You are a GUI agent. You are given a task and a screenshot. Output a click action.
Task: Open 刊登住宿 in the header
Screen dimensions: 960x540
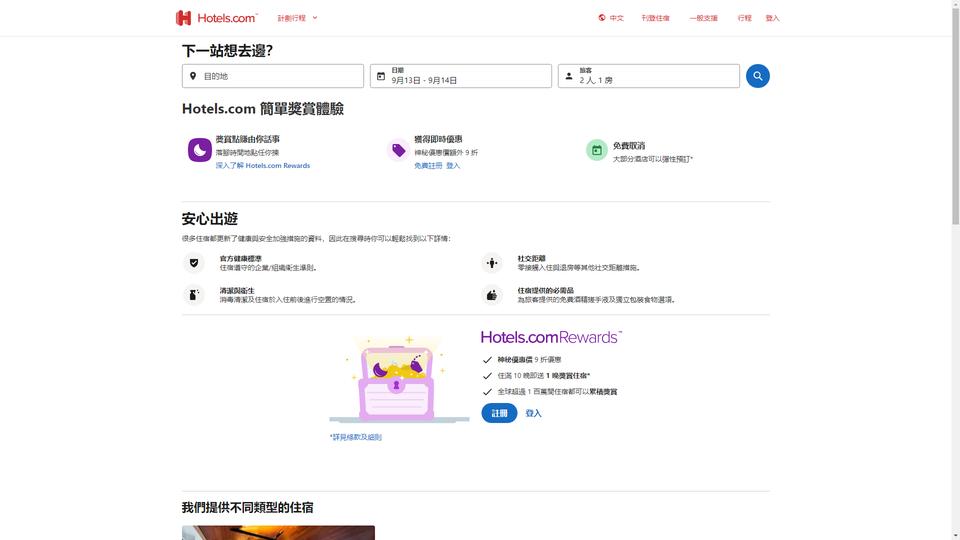coord(655,18)
